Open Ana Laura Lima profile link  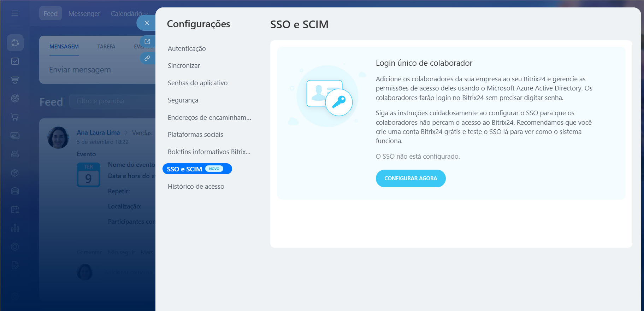point(98,133)
